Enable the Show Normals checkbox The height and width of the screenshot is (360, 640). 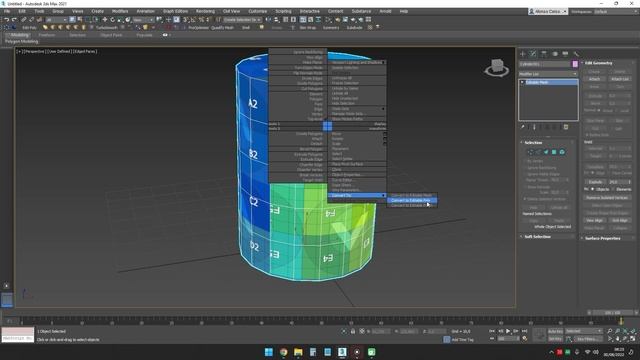click(x=524, y=187)
